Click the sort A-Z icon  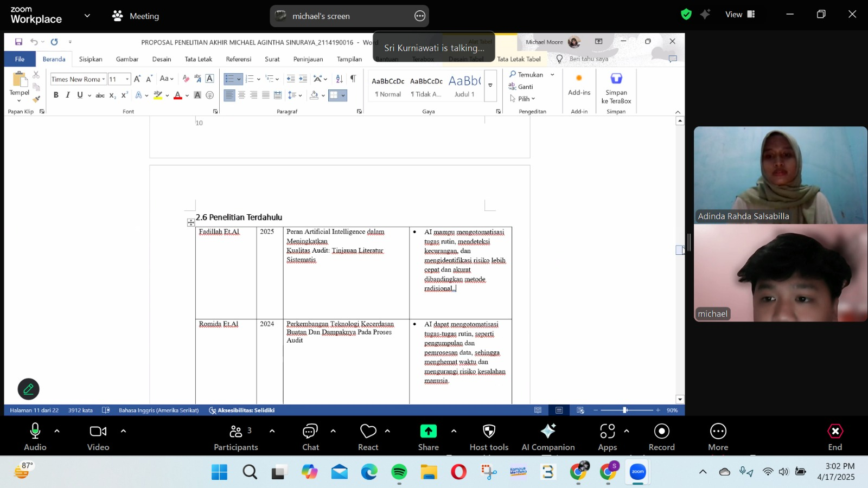(339, 79)
